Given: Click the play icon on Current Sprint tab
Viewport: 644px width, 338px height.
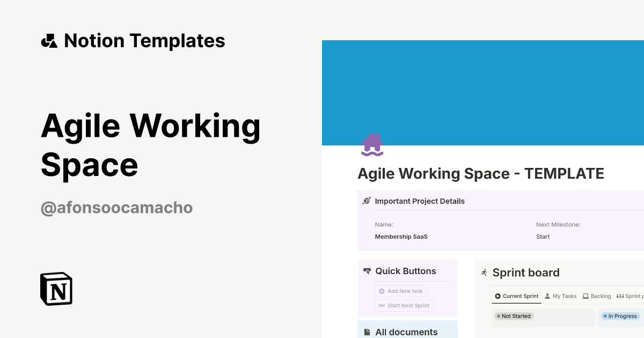Looking at the screenshot, I should 498,296.
